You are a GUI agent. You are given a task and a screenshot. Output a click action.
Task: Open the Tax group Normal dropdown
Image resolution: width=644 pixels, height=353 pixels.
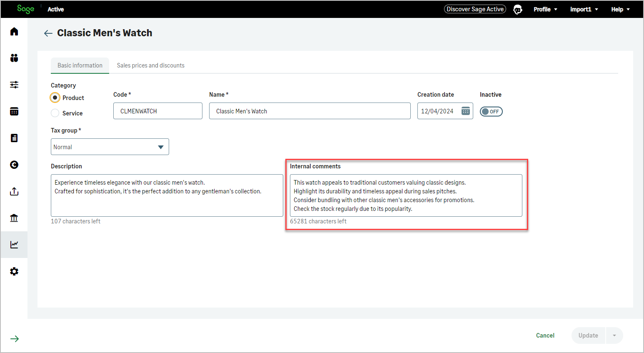click(x=110, y=147)
